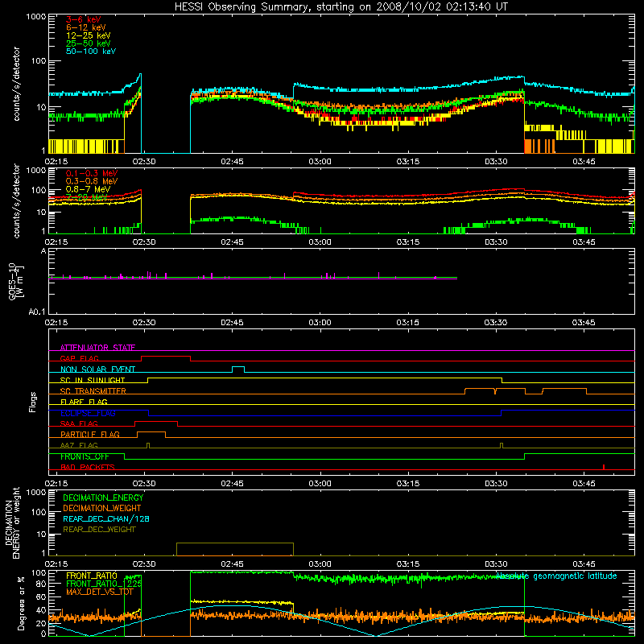Click the FRONT_RATIO_1225 legend label
644x644 pixels.
coord(104,584)
